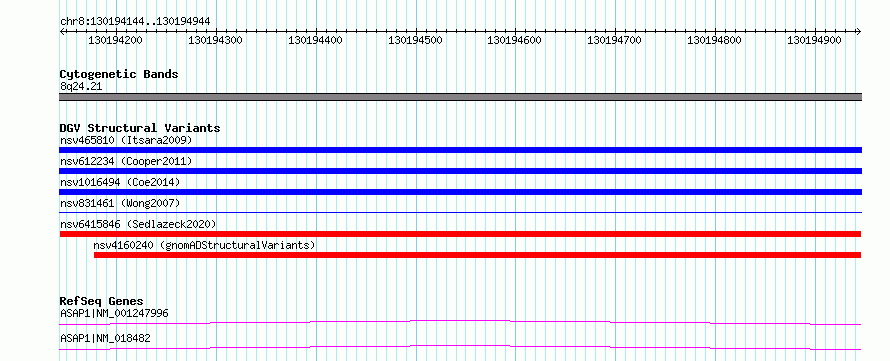Click ruler position 130194300
890x361 pixels.
pos(216,41)
